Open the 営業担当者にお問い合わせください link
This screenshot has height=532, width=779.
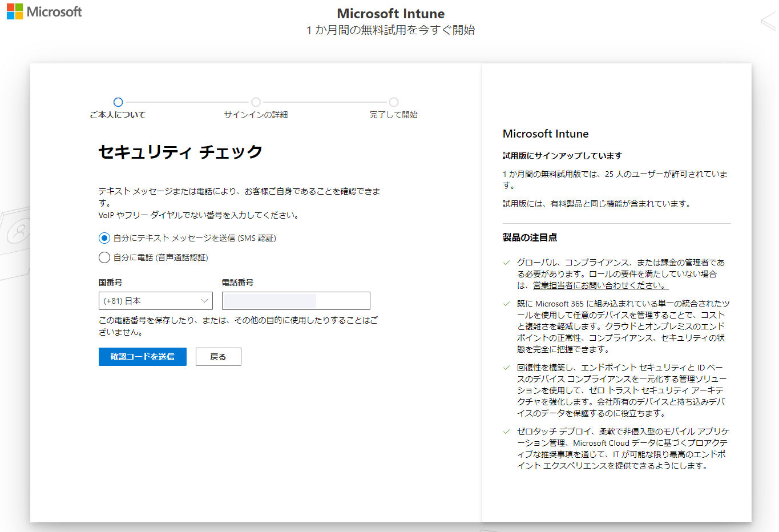coord(600,285)
